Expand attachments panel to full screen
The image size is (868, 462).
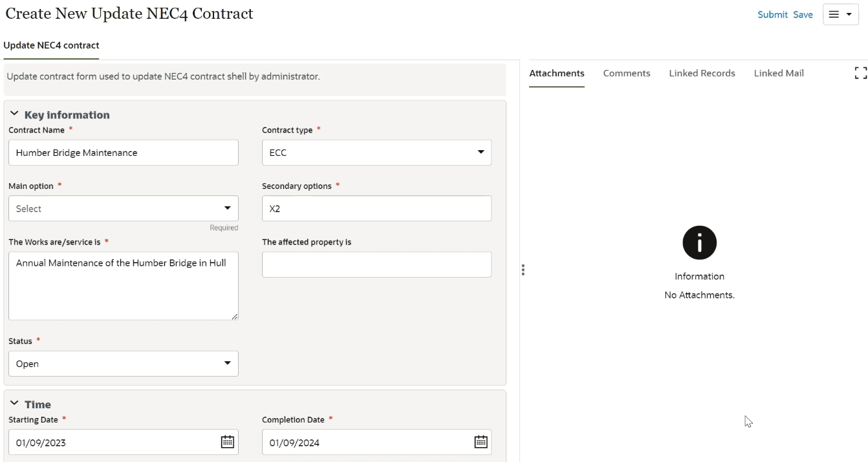point(860,73)
